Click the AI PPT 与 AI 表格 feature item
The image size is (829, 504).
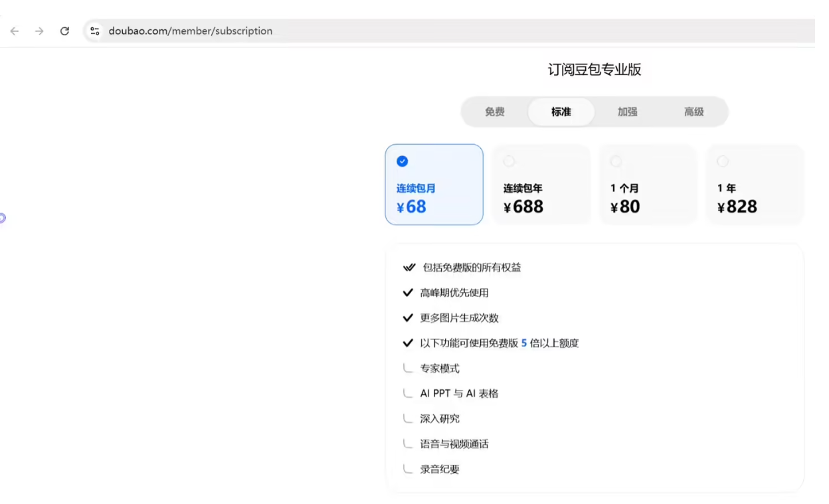(459, 394)
